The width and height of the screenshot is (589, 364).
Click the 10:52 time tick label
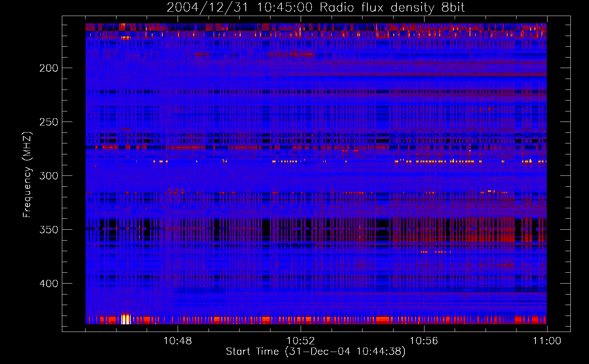[301, 341]
